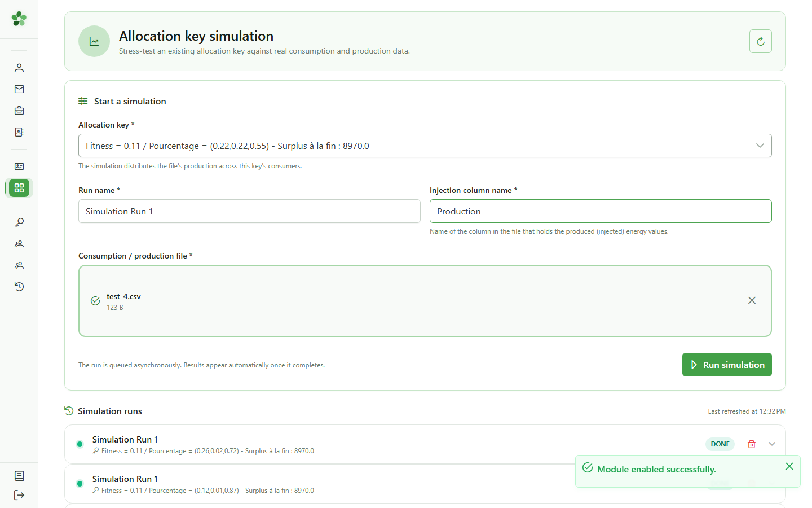Click the Allocation key simulation heading
Viewport: 812px width, 508px height.
(196, 36)
